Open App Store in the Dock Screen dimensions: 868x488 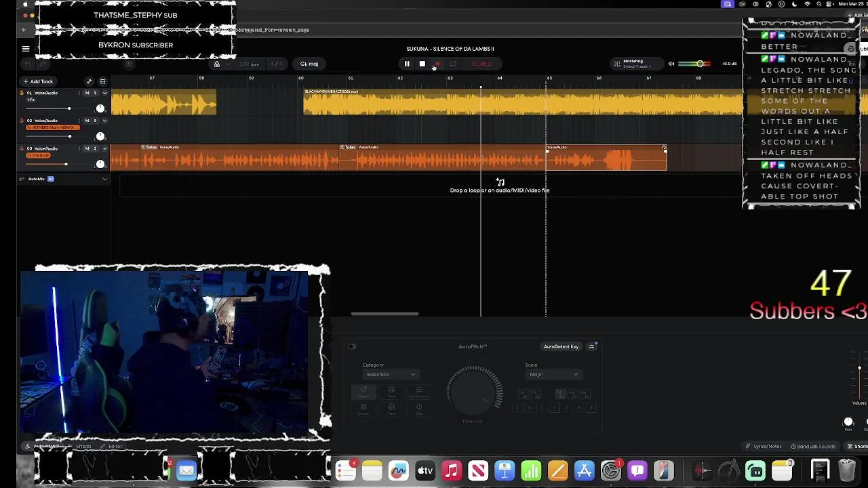click(x=584, y=470)
